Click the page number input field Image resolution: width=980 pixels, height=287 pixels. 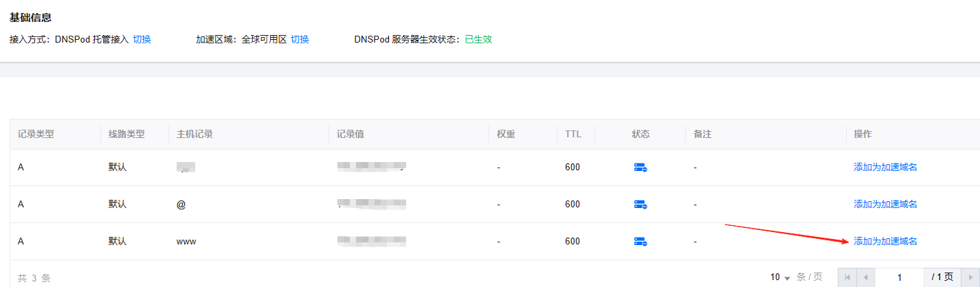[x=899, y=277]
